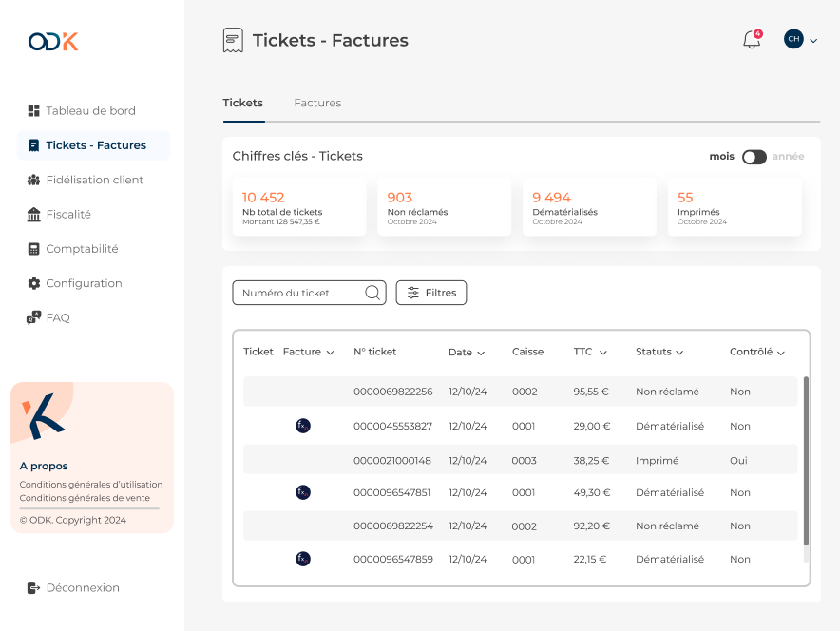Open Comptabilité menu item

(x=82, y=249)
